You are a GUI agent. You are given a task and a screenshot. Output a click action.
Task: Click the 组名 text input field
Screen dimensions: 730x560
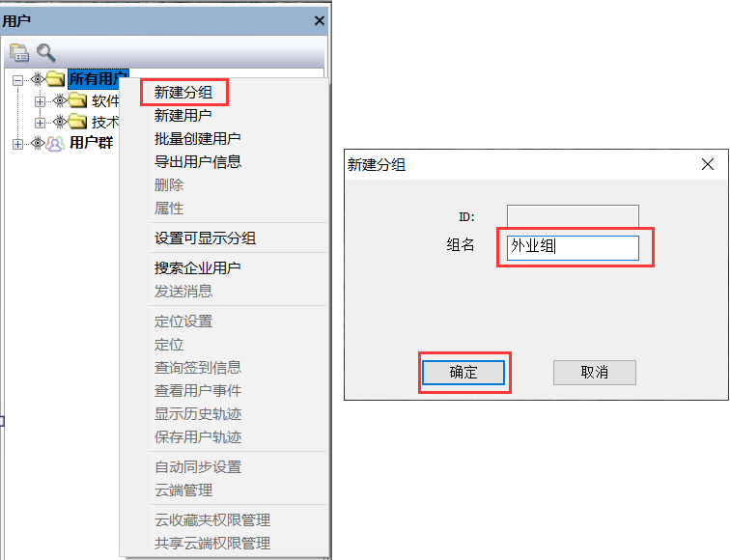pos(573,247)
